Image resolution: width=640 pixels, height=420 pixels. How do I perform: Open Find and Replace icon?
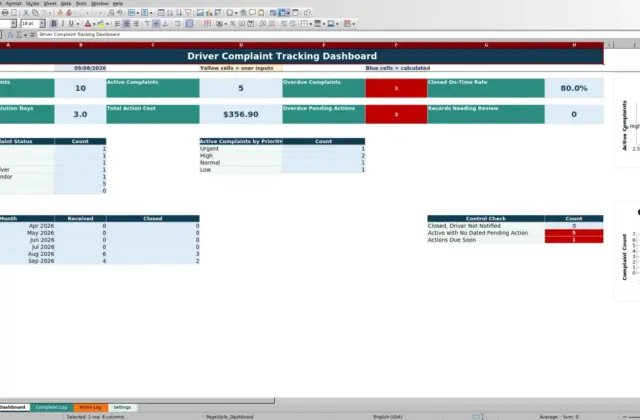pyautogui.click(x=111, y=13)
